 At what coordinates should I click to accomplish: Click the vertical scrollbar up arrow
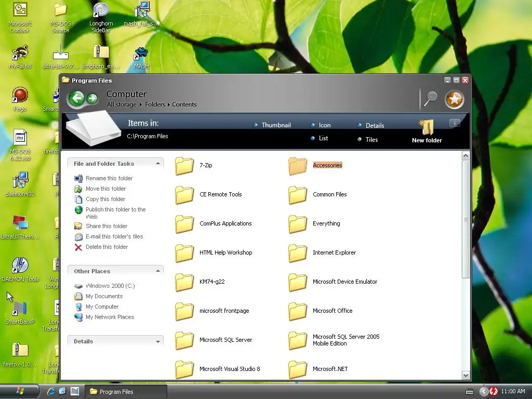click(x=466, y=156)
